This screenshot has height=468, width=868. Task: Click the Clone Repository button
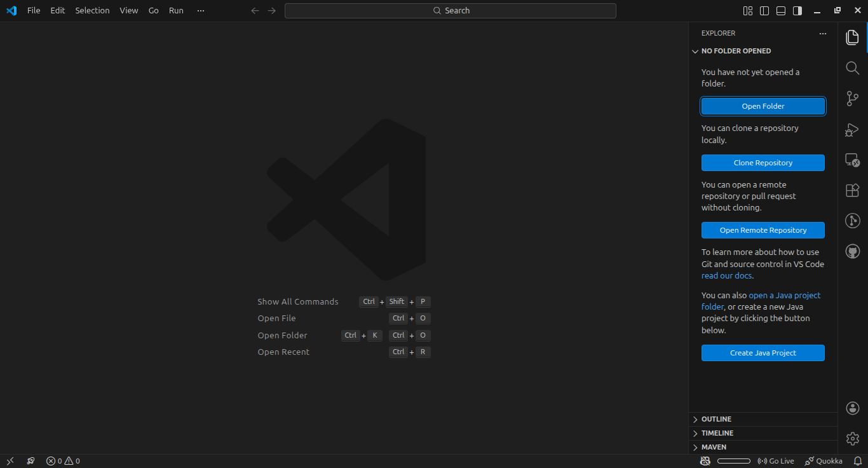(x=763, y=163)
